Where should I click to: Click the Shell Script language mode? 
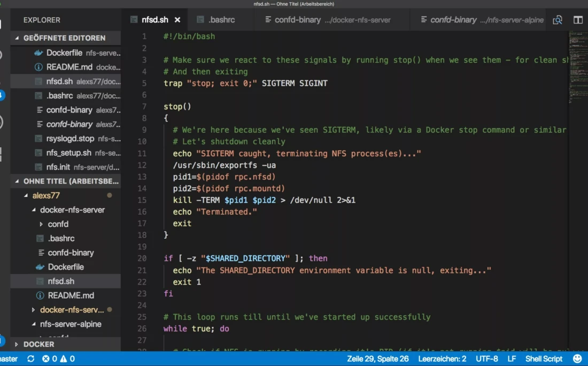(544, 359)
